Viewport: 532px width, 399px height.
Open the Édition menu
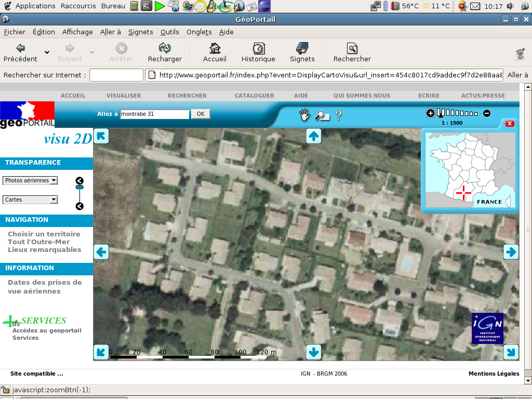coord(44,32)
